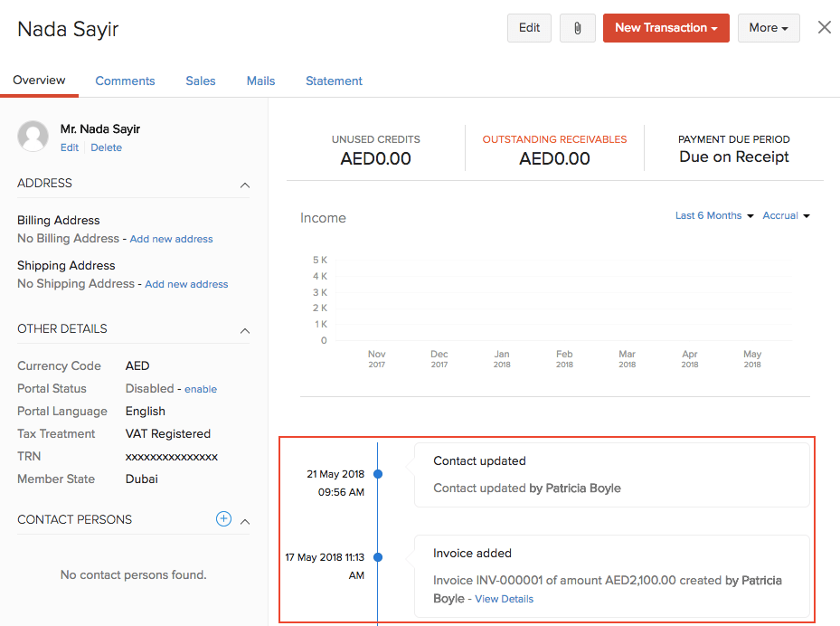Click the plus icon to add contact person

(x=223, y=519)
